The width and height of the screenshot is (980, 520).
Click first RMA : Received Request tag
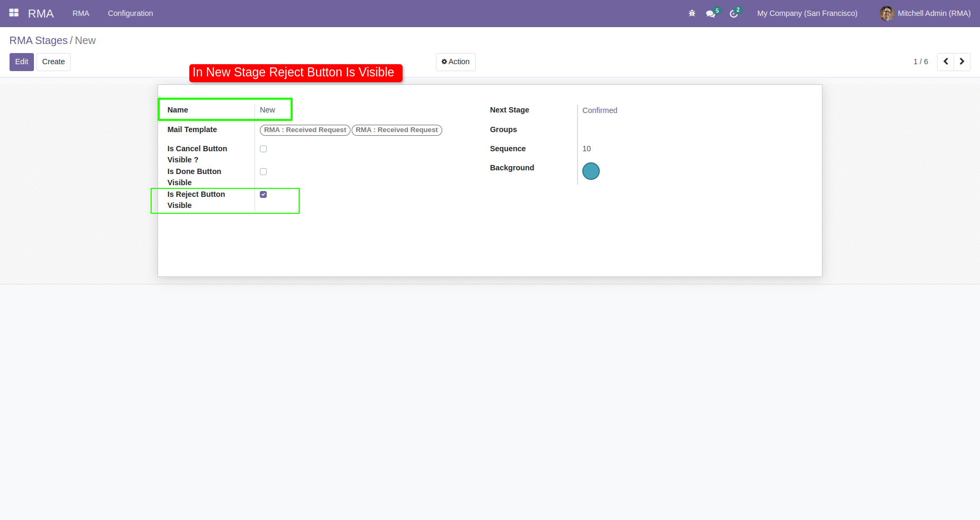305,130
